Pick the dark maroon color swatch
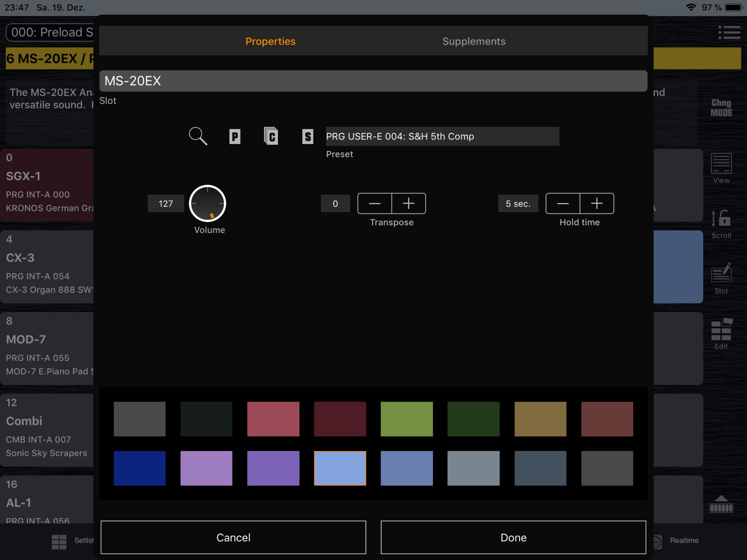Viewport: 747px width, 560px height. click(340, 419)
